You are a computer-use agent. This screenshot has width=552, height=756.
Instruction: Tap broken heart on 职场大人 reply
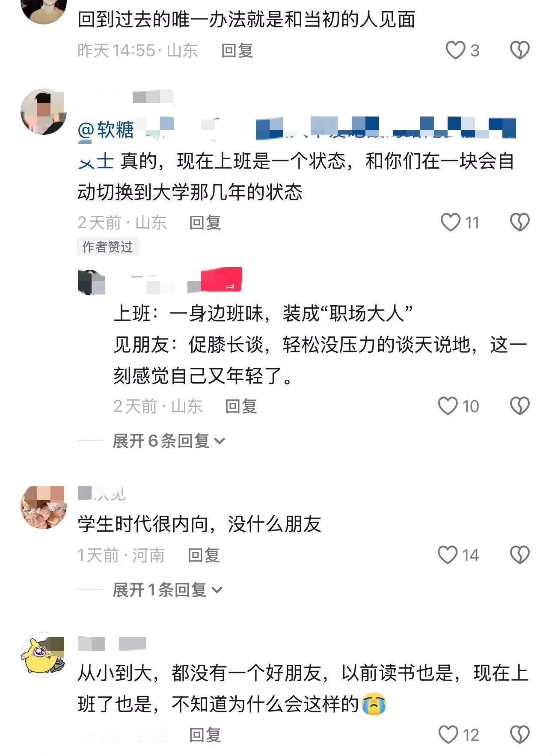pyautogui.click(x=520, y=406)
